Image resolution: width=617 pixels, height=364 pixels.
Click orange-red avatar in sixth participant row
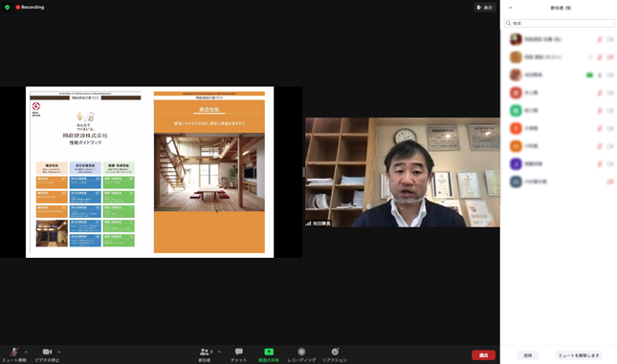click(516, 128)
